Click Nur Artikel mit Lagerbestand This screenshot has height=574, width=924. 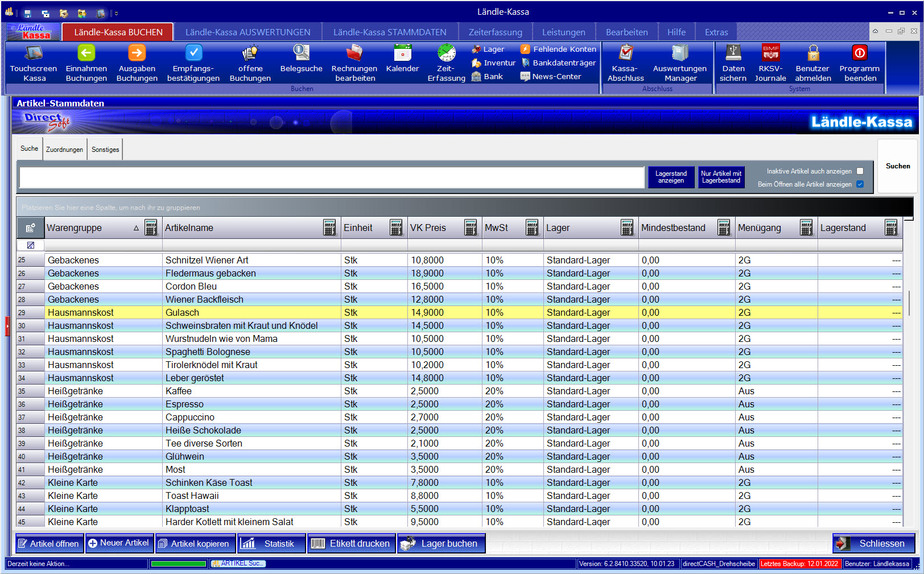tap(721, 177)
